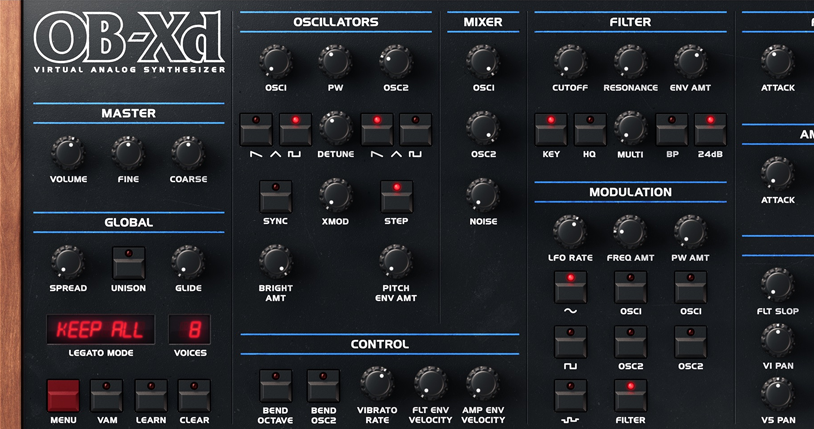
Task: Toggle the UNISON switch
Action: point(128,263)
